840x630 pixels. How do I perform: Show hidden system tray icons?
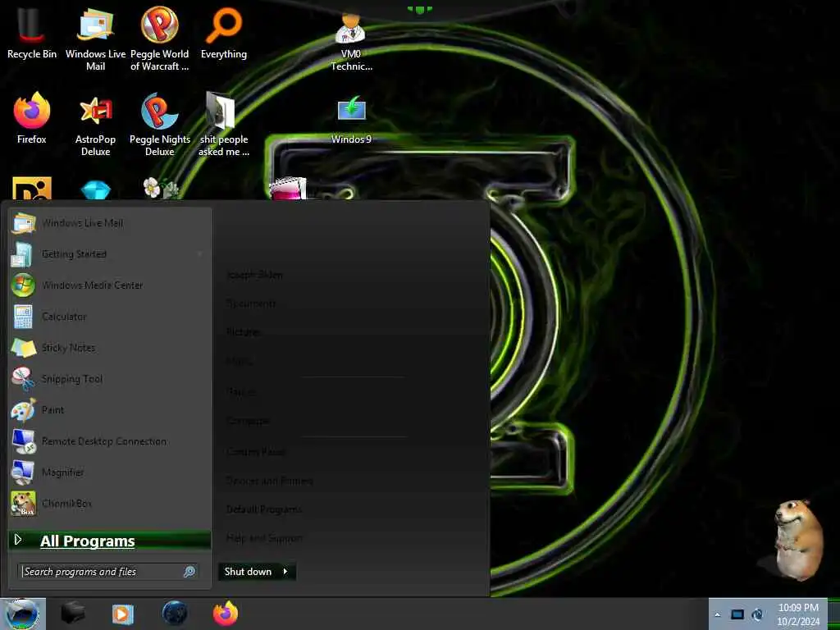point(717,614)
